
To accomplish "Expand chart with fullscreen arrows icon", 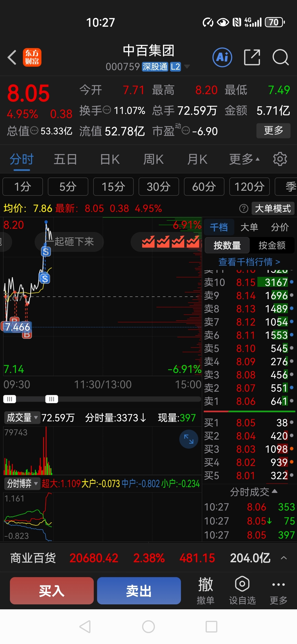I will (189, 439).
